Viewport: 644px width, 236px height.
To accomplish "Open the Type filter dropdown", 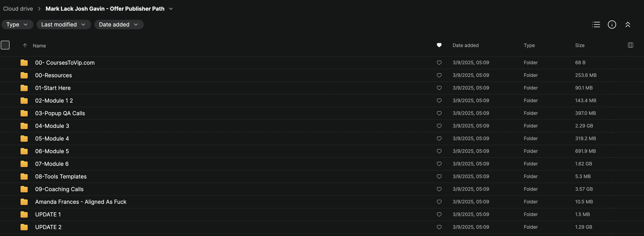I will [17, 25].
